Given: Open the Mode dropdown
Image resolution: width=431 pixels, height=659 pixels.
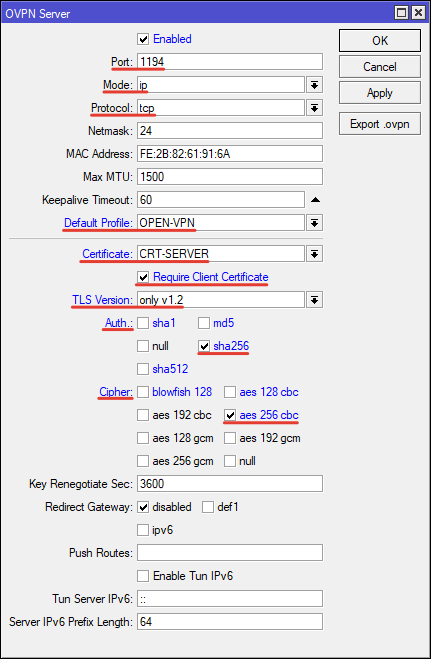Looking at the screenshot, I should pos(314,85).
